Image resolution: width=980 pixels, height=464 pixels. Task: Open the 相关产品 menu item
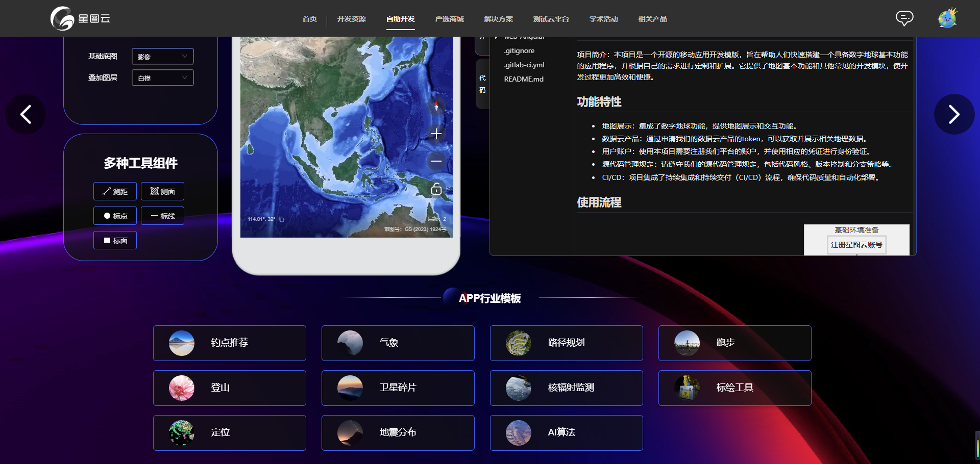(x=653, y=19)
